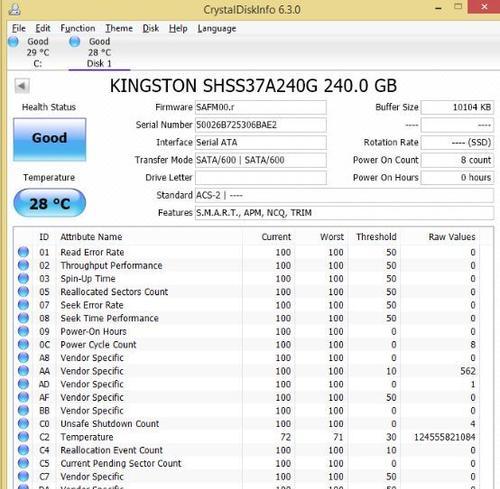Click status orb for Reallocation Event Count
Viewport: 500px width, 489px height.
[x=23, y=450]
